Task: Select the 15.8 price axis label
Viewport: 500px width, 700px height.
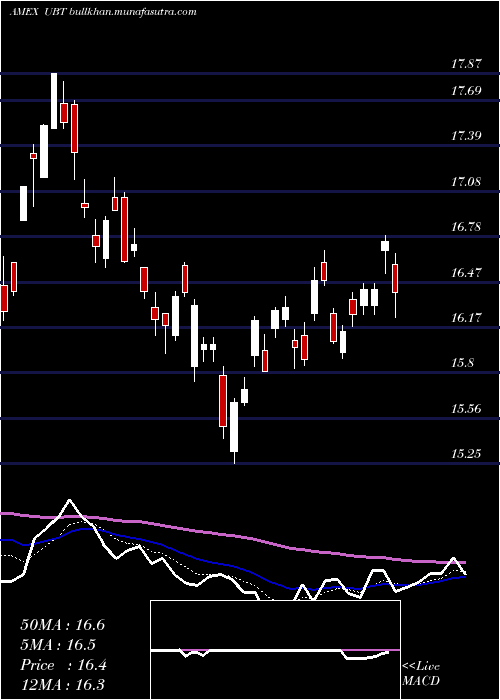Action: tap(462, 363)
